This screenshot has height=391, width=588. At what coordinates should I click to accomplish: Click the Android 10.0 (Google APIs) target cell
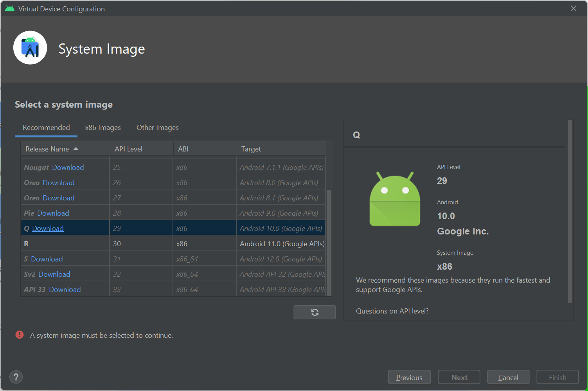coord(281,228)
